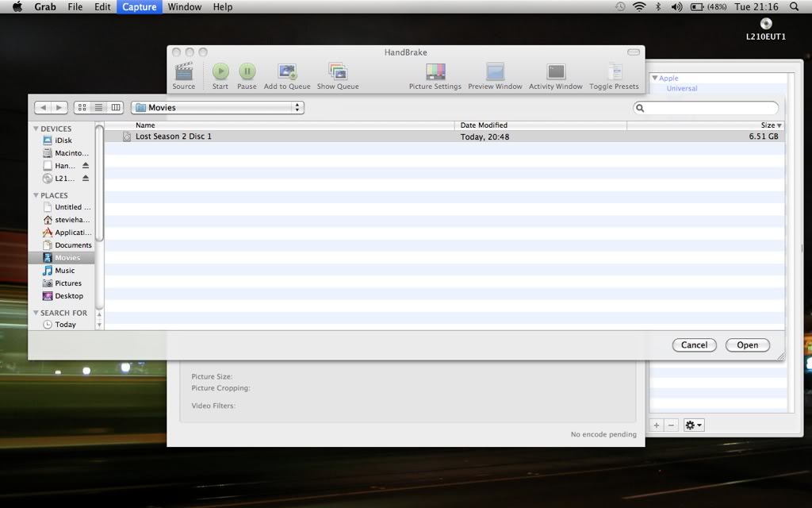This screenshot has width=812, height=508.
Task: Open Music folder in sidebar
Action: click(59, 271)
